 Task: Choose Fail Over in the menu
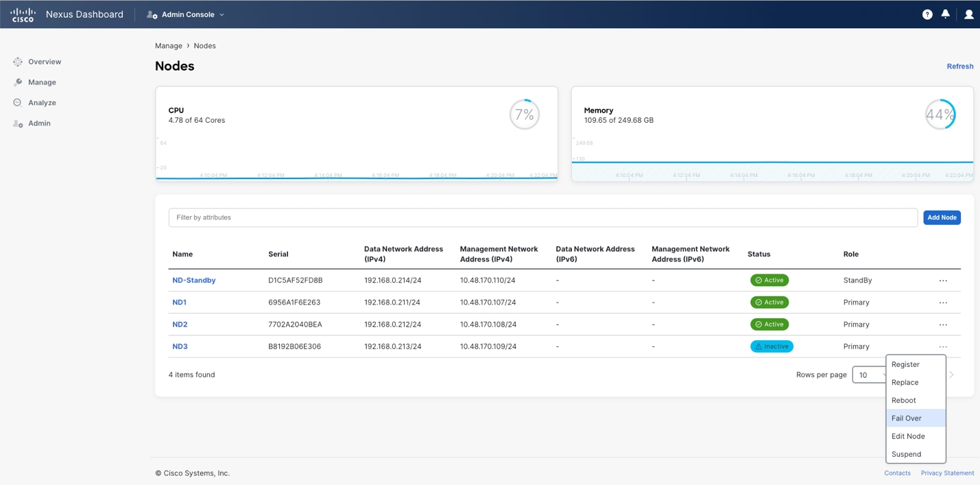(x=916, y=418)
